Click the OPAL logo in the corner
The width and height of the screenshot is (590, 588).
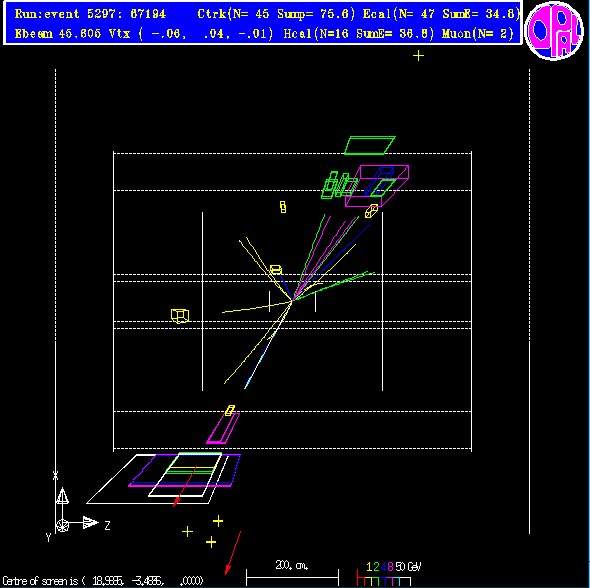[554, 31]
